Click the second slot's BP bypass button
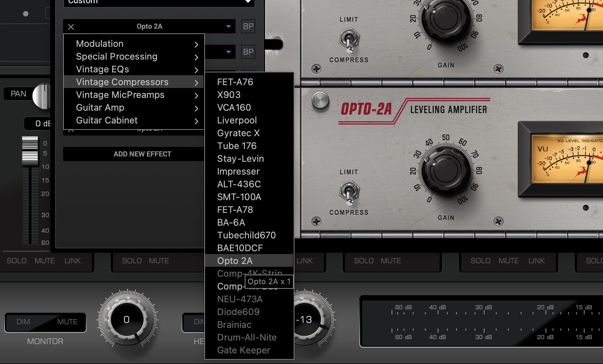This screenshot has height=364, width=603. tap(248, 52)
